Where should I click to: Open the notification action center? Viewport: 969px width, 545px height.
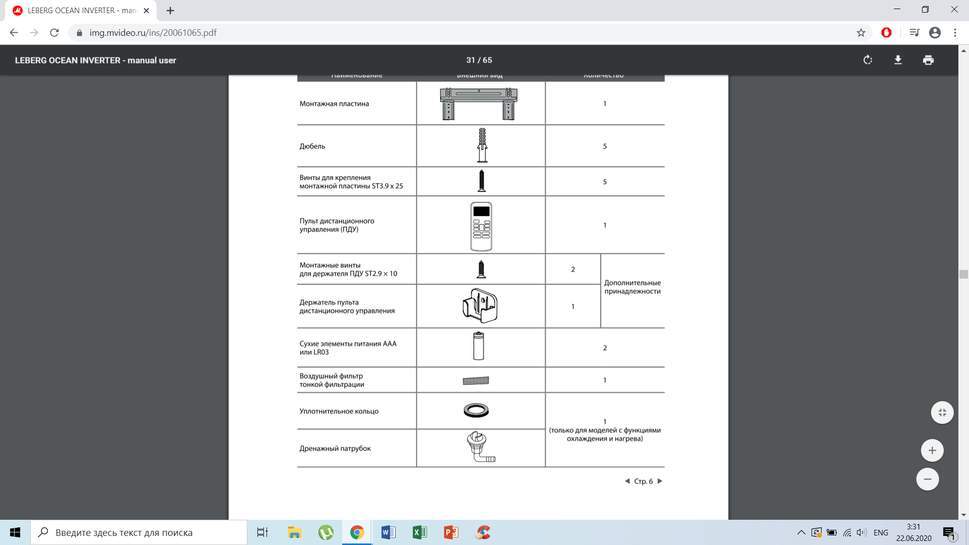pos(949,532)
